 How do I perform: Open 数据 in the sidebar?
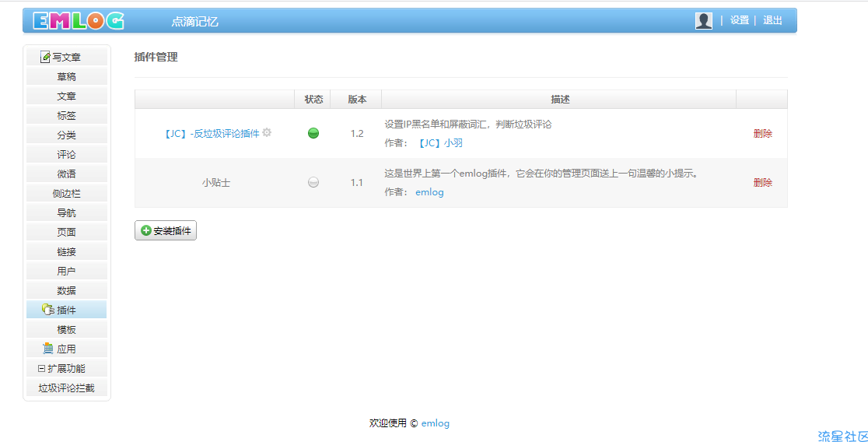[66, 290]
